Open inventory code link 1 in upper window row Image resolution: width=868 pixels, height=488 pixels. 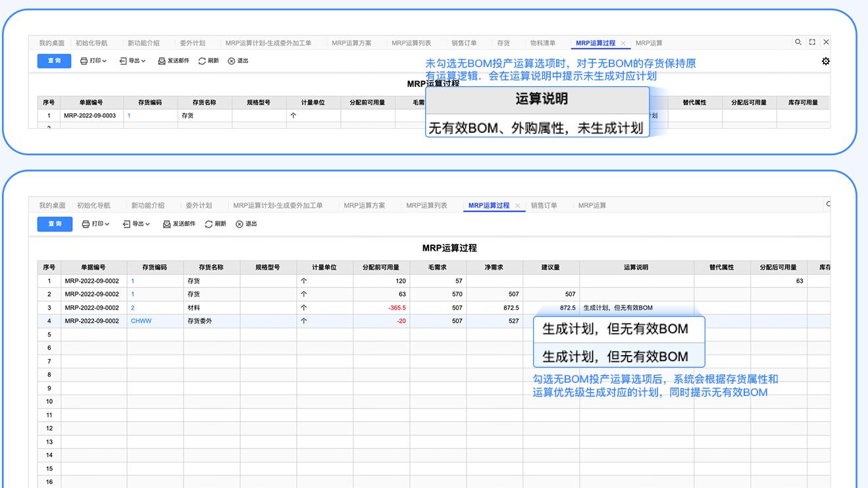129,115
